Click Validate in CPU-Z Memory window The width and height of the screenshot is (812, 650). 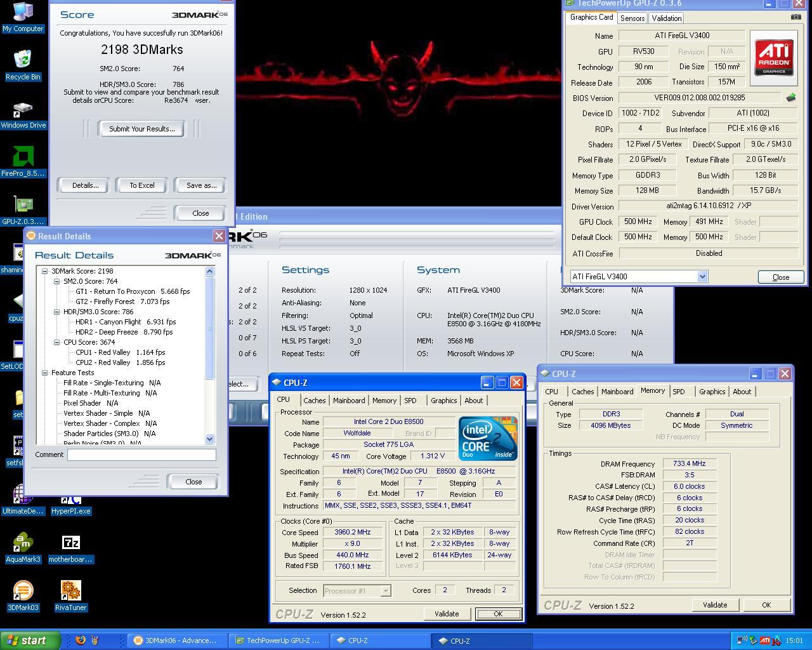click(714, 605)
